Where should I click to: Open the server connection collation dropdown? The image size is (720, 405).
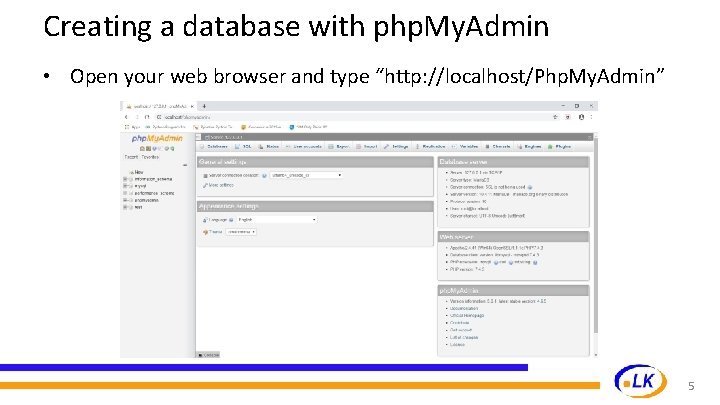[306, 175]
